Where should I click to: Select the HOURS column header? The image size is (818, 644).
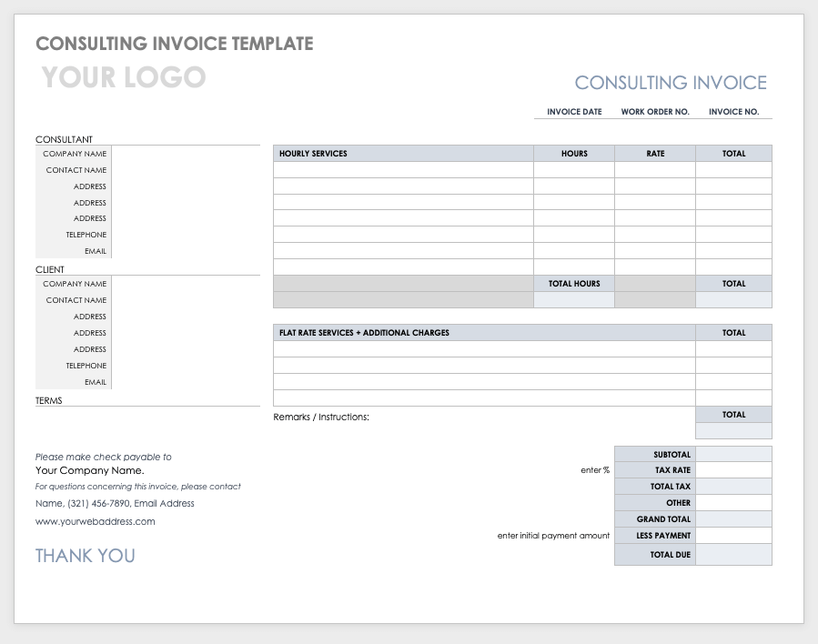573,153
